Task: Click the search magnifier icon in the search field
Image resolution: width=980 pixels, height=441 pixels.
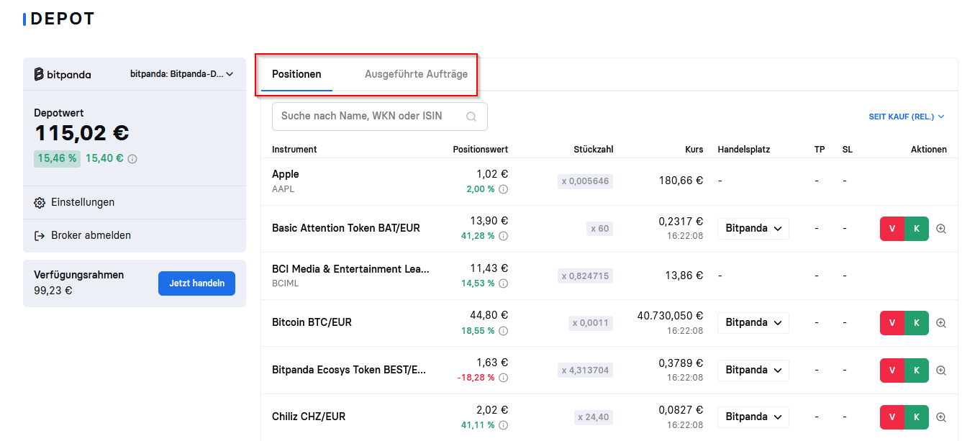Action: tap(472, 117)
